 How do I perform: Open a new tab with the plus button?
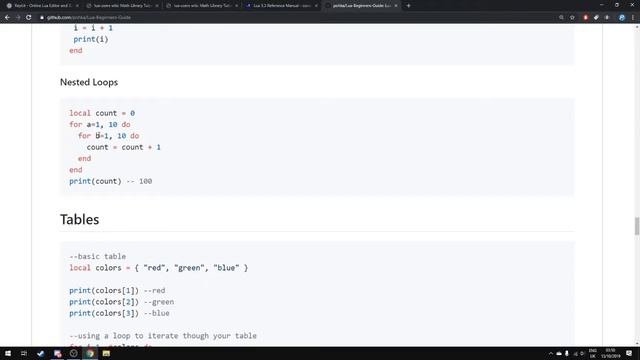409,6
